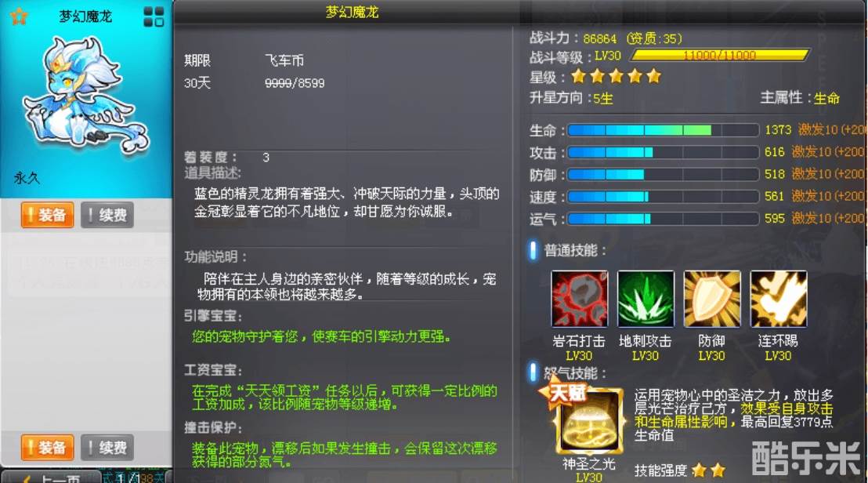868x483 pixels.
Task: Click the 攻击 attribute bar
Action: click(x=664, y=152)
